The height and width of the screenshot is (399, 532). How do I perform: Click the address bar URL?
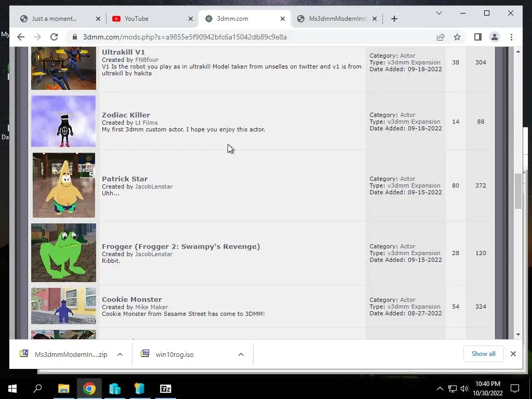(x=185, y=37)
